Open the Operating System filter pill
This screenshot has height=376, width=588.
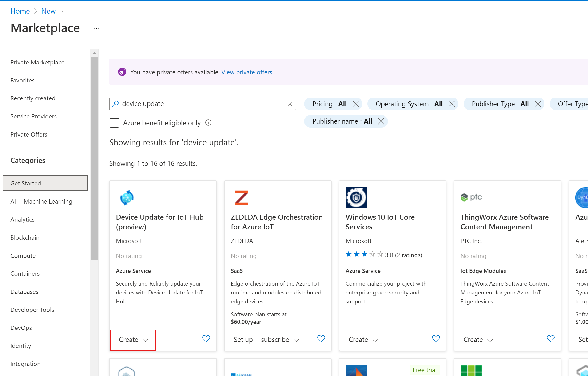(x=409, y=104)
